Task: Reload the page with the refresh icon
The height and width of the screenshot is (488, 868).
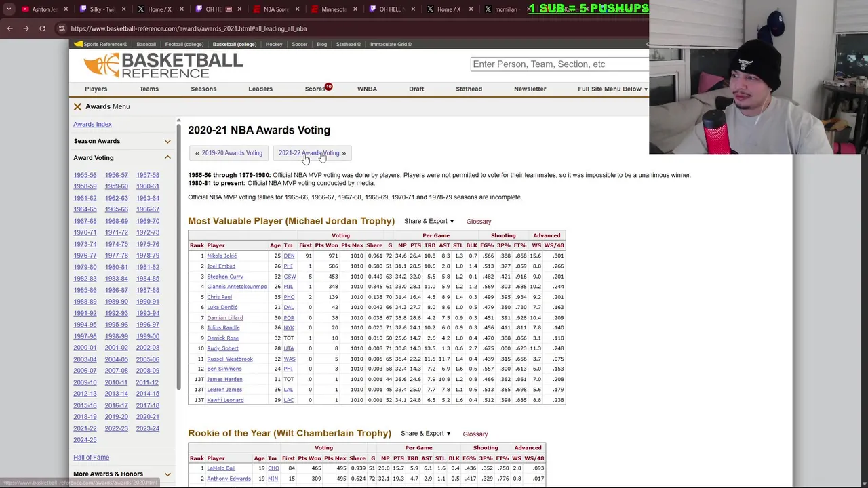Action: (42, 28)
